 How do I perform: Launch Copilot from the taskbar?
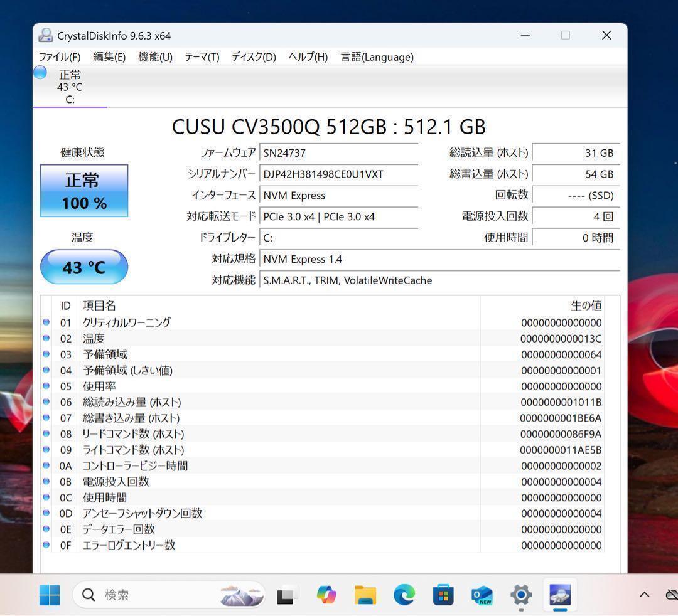click(326, 595)
